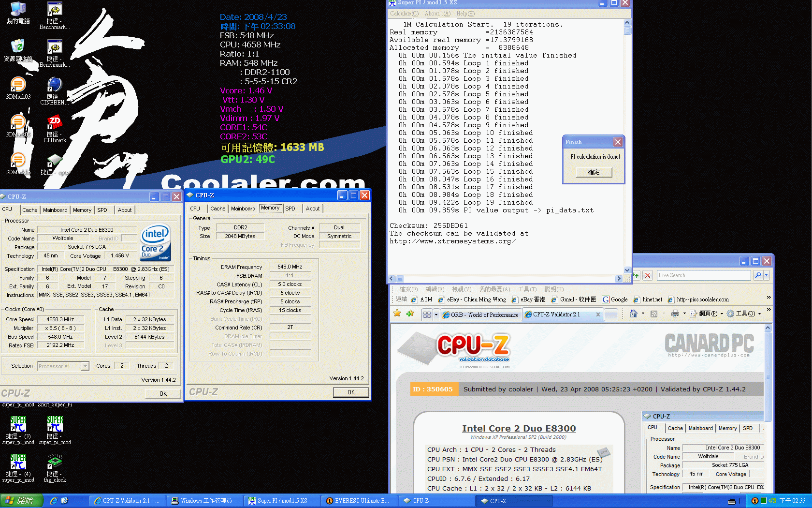Click the Intel Core 2 Duo logo in CPU-Z
The width and height of the screenshot is (812, 508).
155,242
